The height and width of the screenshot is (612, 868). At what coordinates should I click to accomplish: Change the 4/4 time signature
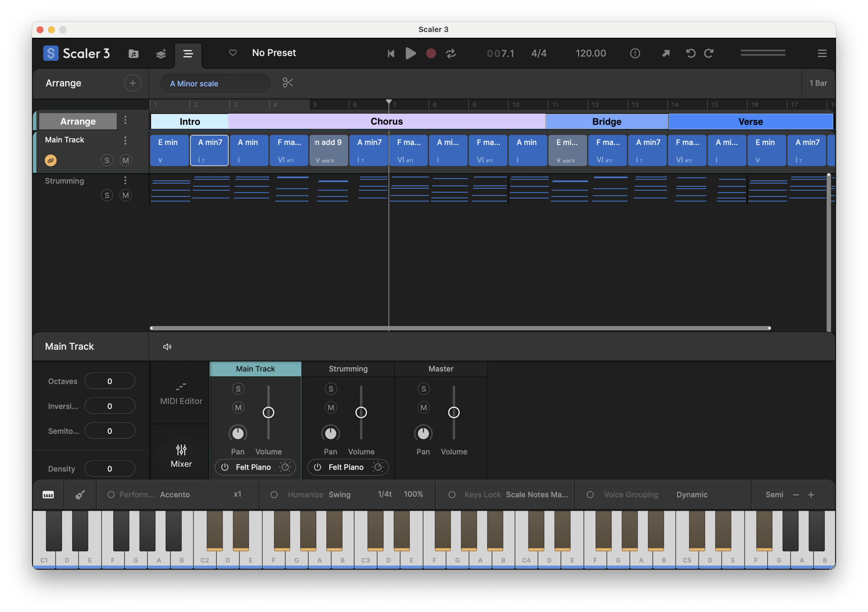(x=539, y=53)
